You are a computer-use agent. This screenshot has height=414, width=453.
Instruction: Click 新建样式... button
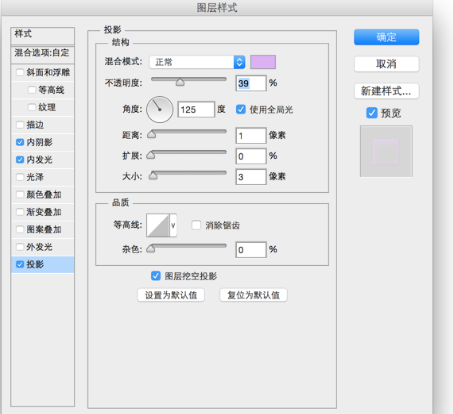[386, 91]
